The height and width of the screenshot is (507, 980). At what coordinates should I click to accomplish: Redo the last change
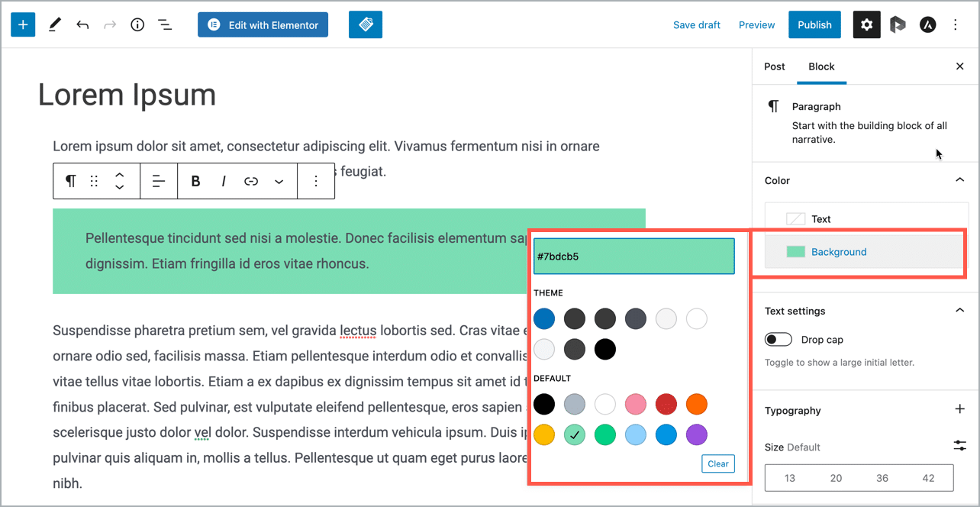(110, 24)
